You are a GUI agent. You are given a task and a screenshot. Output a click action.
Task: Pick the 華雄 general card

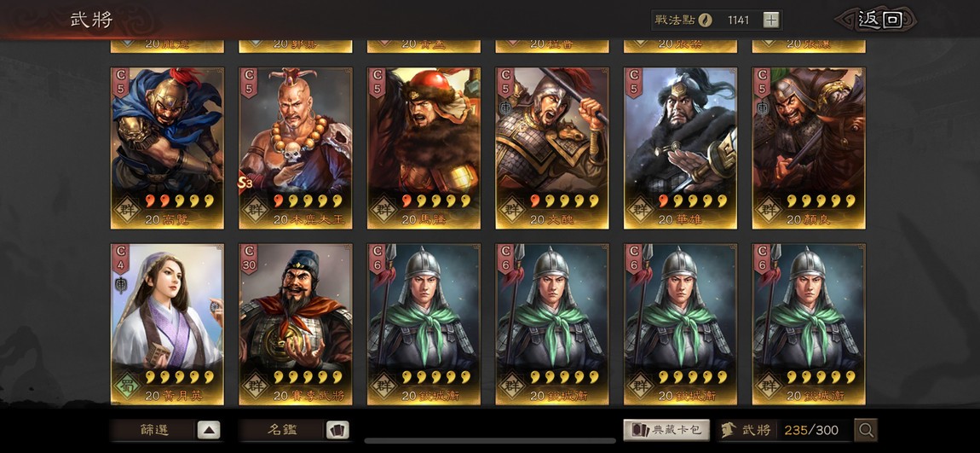coord(680,148)
